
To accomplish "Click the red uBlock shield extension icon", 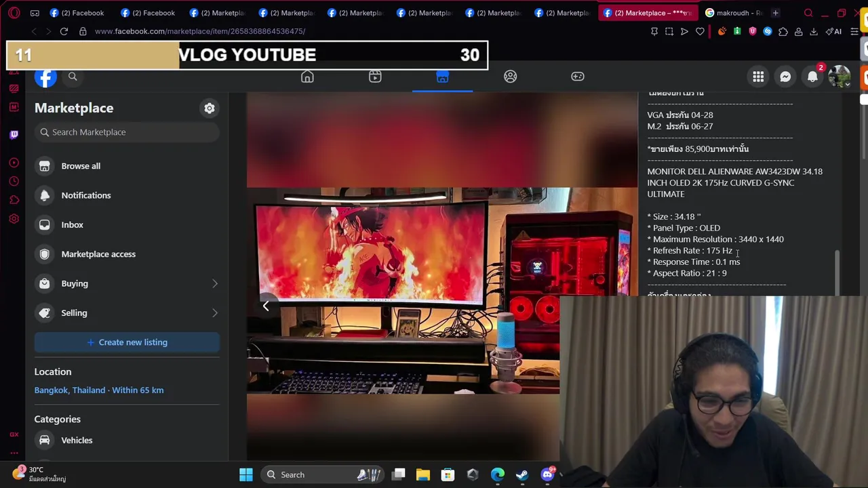I will click(x=753, y=31).
